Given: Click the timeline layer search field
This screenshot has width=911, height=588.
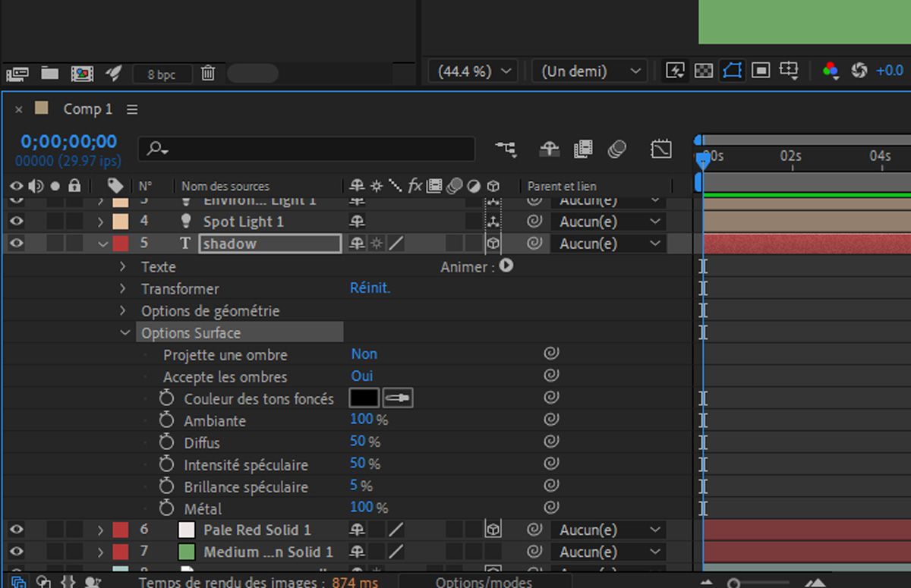Looking at the screenshot, I should 306,149.
